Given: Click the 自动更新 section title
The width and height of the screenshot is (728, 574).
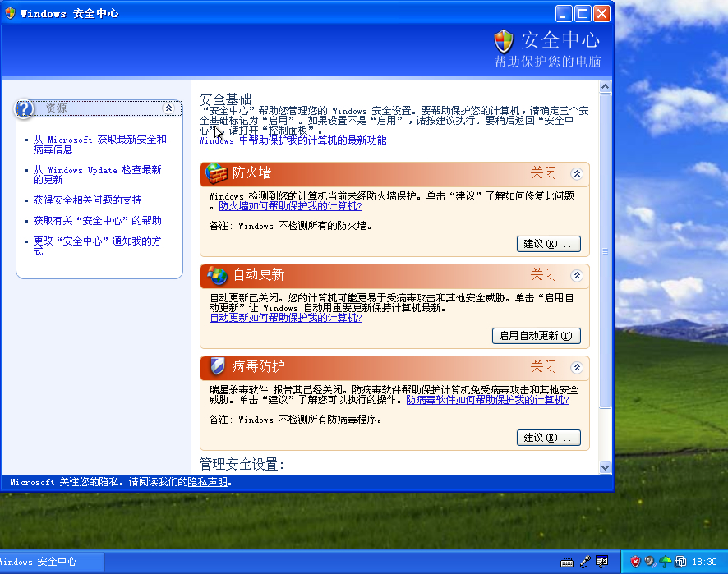Looking at the screenshot, I should point(259,275).
